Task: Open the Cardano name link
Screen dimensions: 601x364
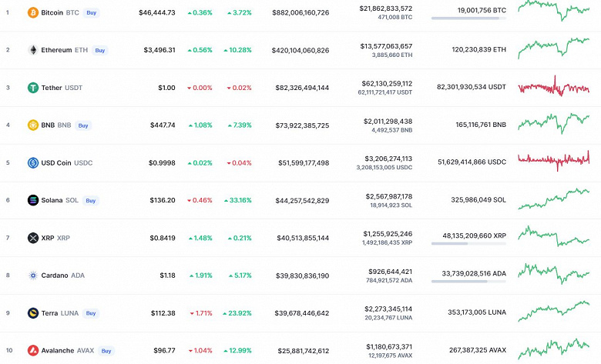Action: [x=55, y=276]
